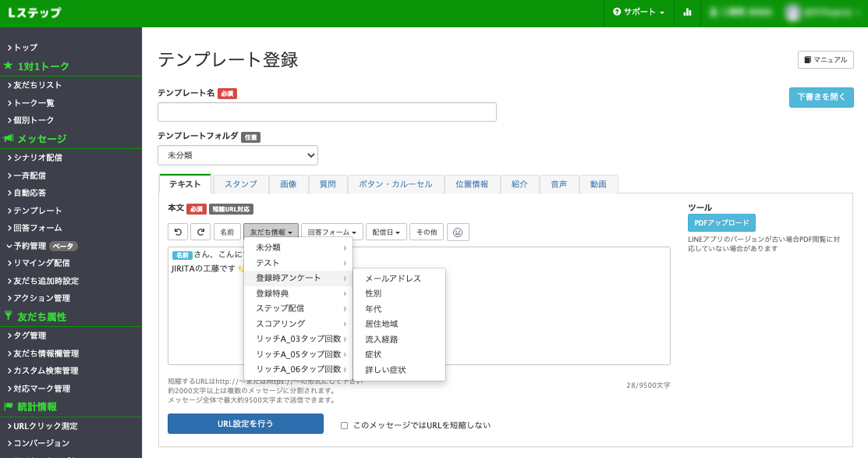Click the redo arrow icon
Viewport: 868px width, 458px height.
[200, 232]
